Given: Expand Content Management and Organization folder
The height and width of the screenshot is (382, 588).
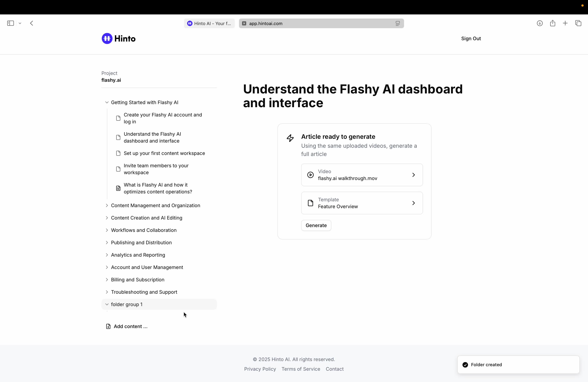Looking at the screenshot, I should (x=107, y=205).
